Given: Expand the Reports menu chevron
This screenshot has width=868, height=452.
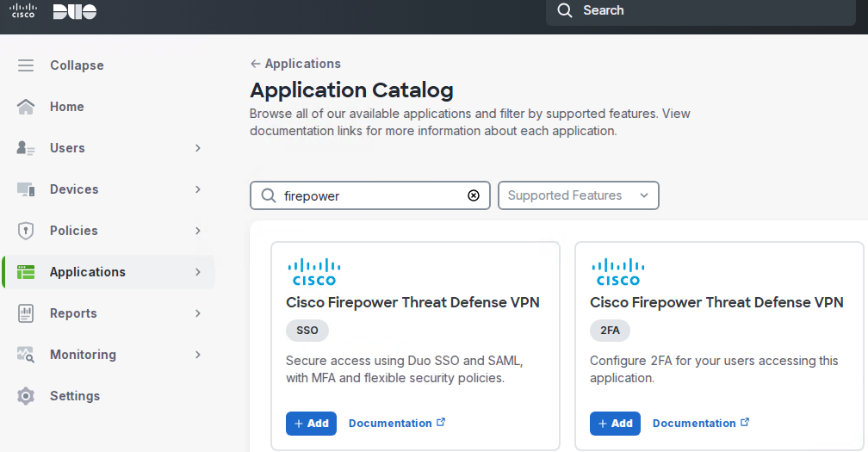Looking at the screenshot, I should coord(198,313).
